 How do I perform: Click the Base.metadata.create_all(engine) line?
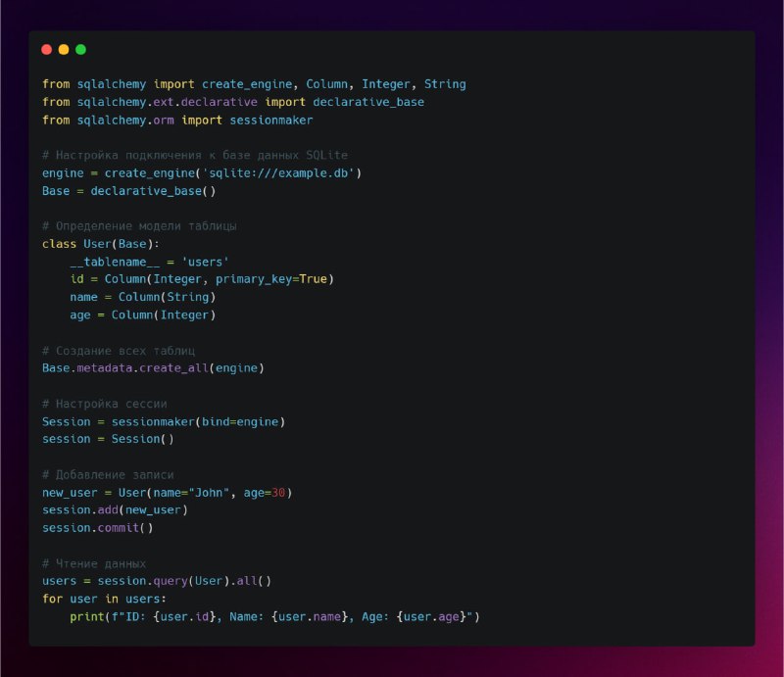153,368
